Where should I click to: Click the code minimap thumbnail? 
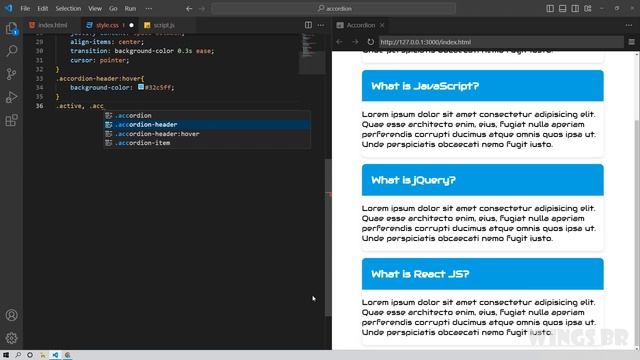(x=312, y=53)
